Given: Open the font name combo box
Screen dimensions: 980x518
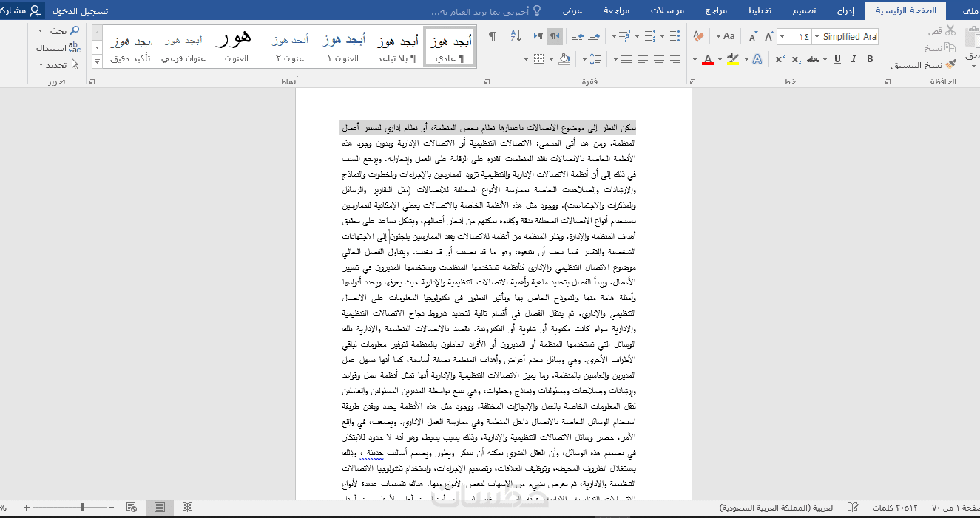Looking at the screenshot, I should 845,36.
